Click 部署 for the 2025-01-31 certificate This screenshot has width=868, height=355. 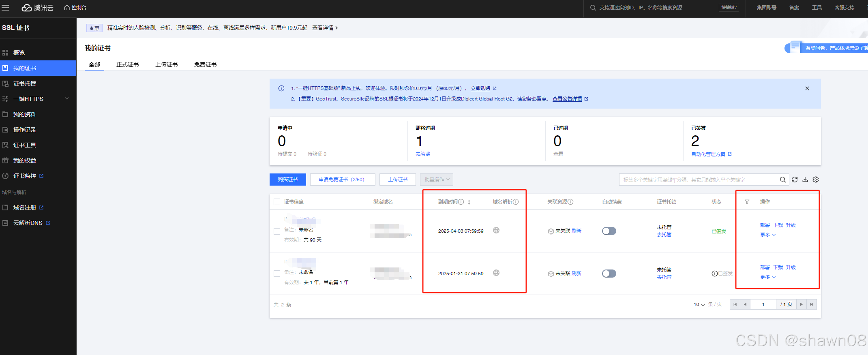(765, 267)
